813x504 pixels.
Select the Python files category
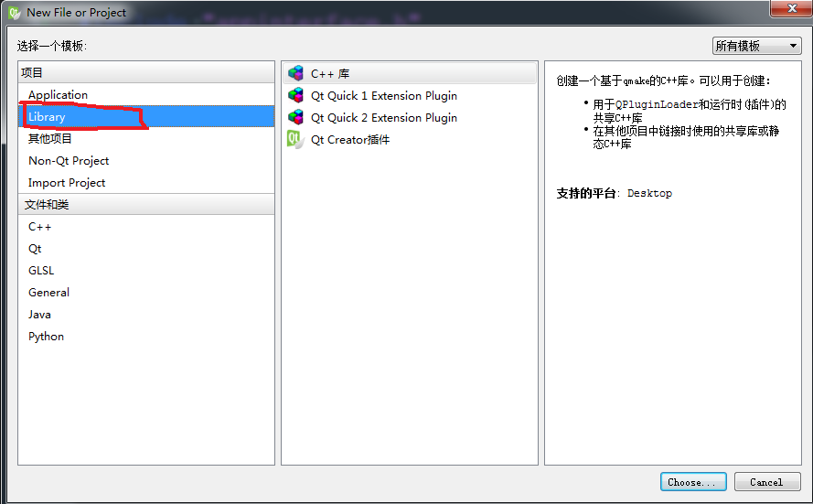[x=146, y=336]
